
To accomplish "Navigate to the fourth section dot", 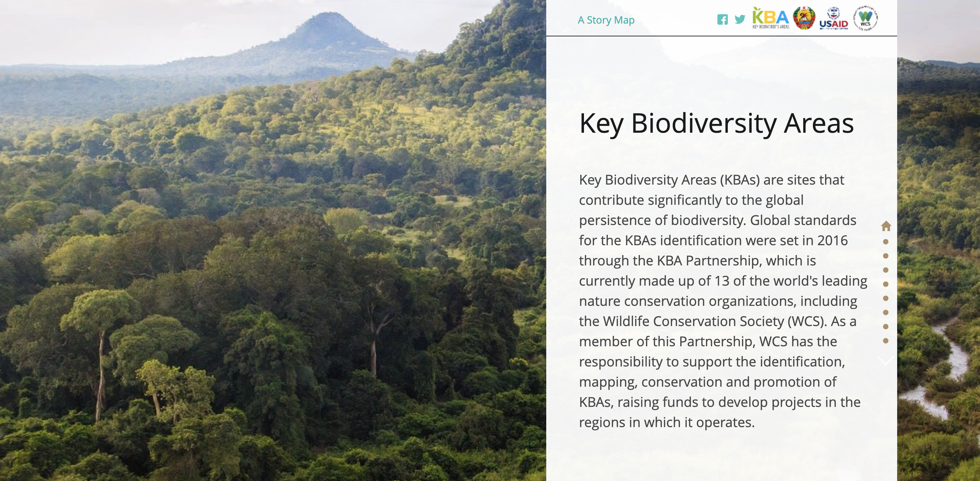I will click(x=886, y=284).
